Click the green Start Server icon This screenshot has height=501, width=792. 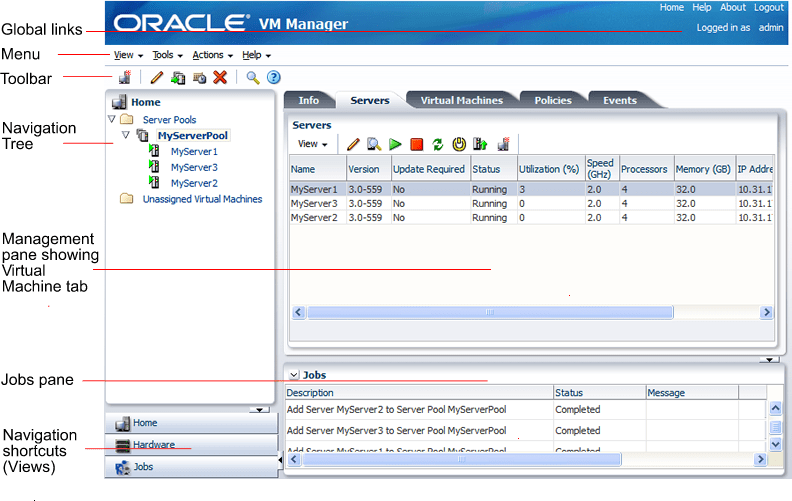pyautogui.click(x=395, y=144)
